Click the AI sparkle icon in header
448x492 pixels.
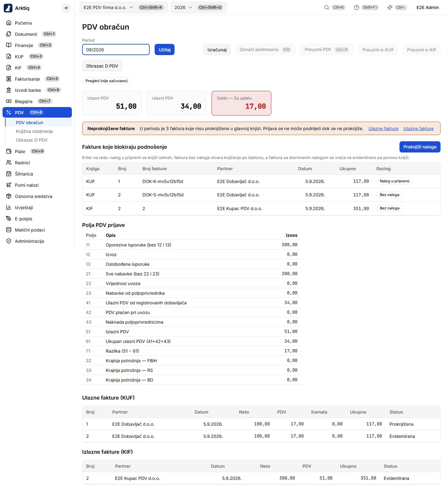(x=390, y=7)
